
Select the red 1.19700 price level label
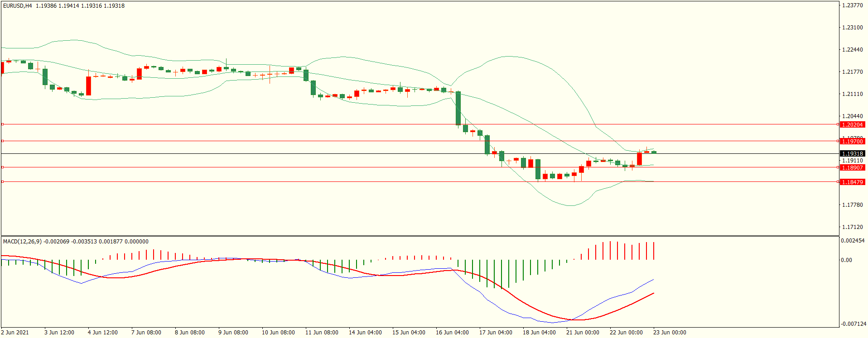852,142
